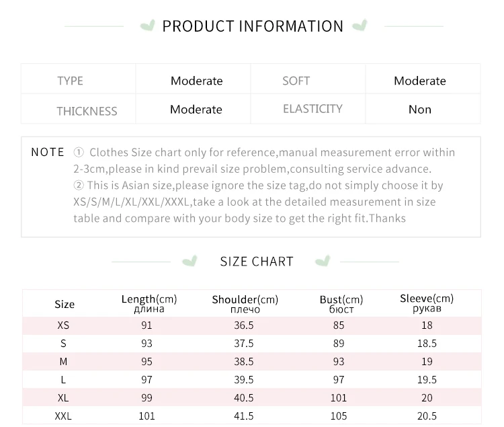Click the bust value 93 in row M
Image resolution: width=504 pixels, height=427 pixels.
(x=338, y=362)
